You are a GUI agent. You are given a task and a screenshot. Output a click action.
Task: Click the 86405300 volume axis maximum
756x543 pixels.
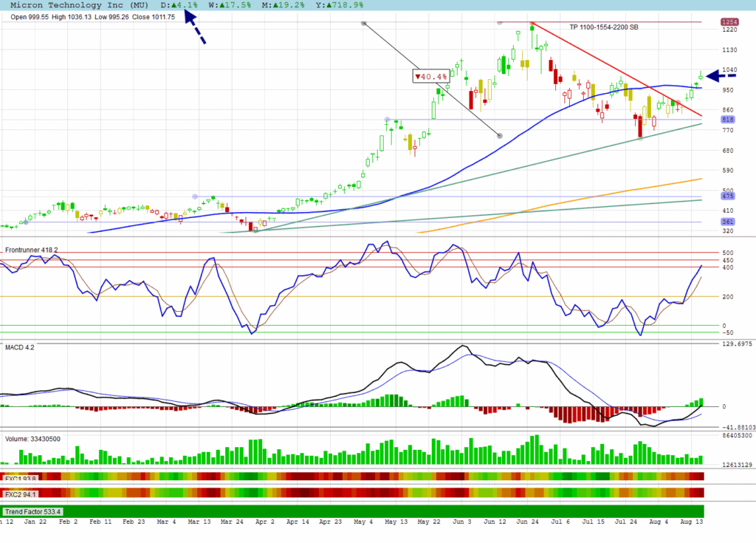click(x=737, y=435)
